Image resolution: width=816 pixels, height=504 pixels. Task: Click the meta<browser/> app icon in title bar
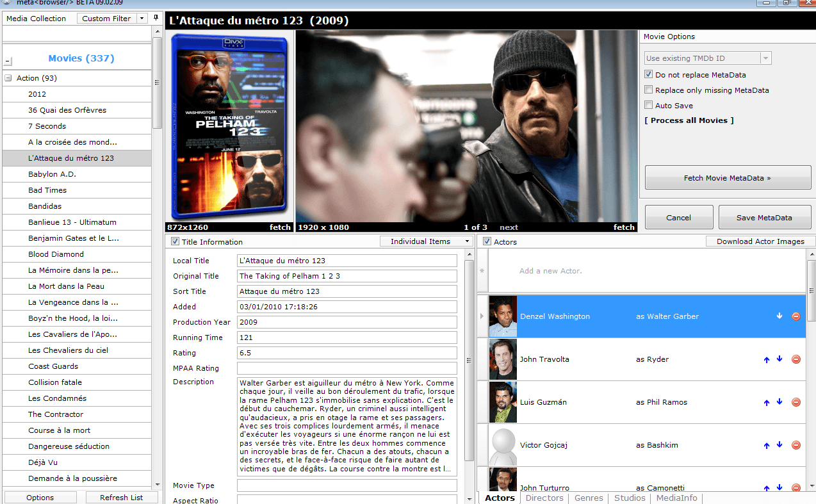(x=6, y=2)
